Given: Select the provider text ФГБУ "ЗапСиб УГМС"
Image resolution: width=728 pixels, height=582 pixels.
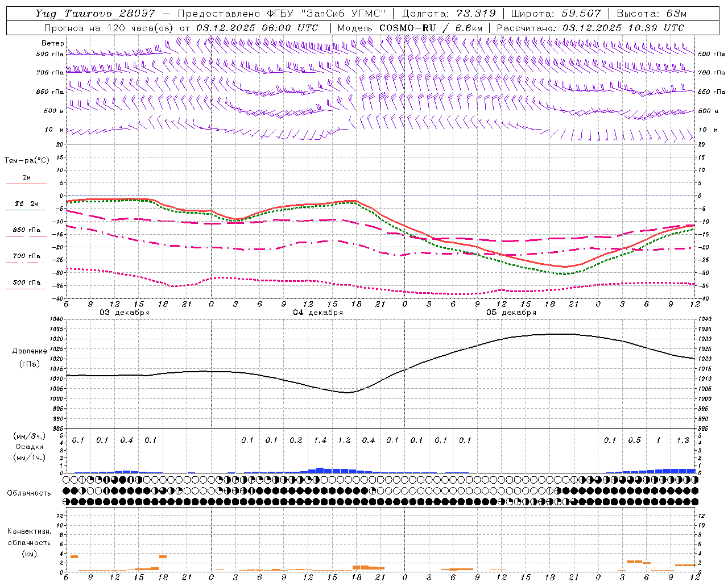Looking at the screenshot, I should [x=326, y=14].
